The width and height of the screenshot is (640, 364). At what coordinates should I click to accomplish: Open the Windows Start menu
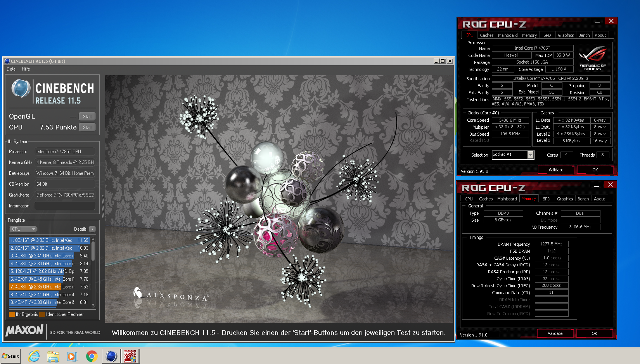[11, 356]
